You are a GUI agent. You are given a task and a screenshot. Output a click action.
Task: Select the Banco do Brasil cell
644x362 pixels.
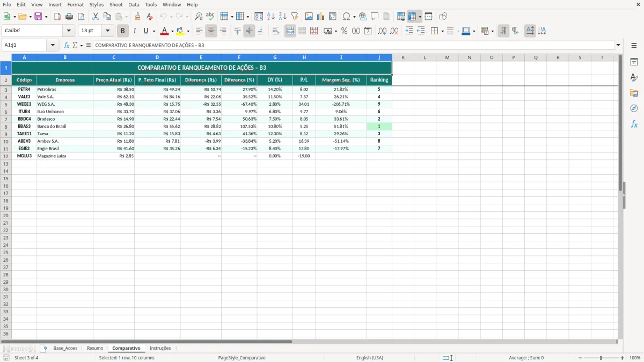coord(65,127)
